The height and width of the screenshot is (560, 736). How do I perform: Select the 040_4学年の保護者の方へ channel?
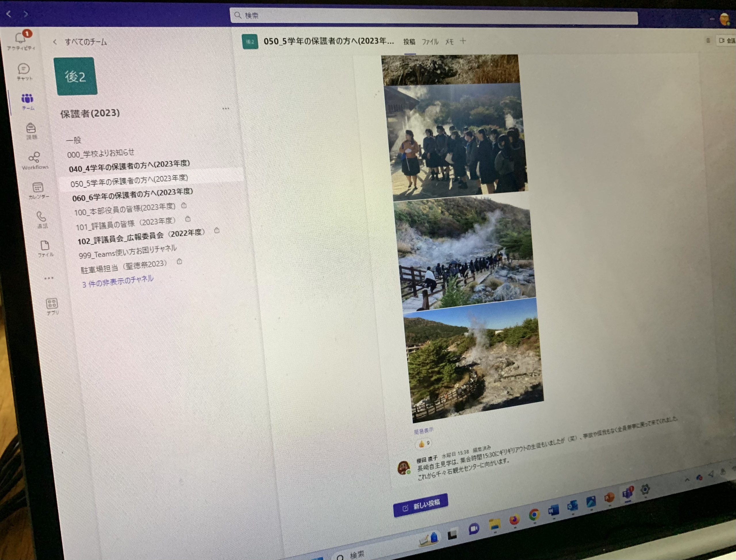coord(129,166)
